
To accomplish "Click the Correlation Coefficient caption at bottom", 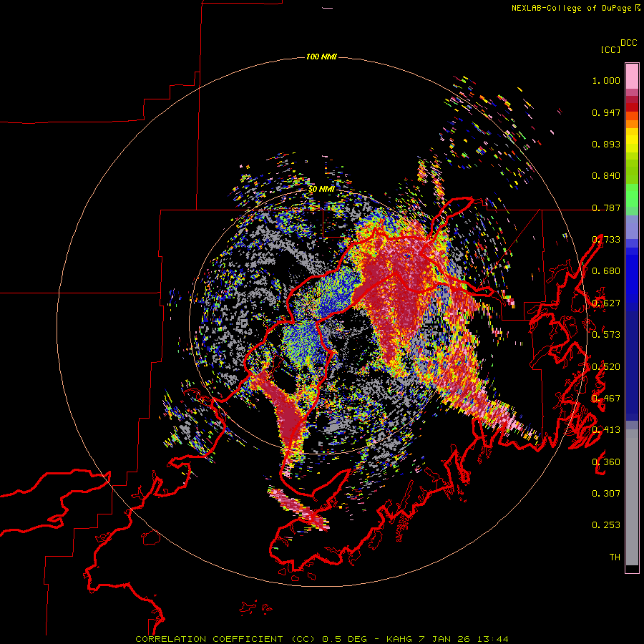I will [321, 639].
